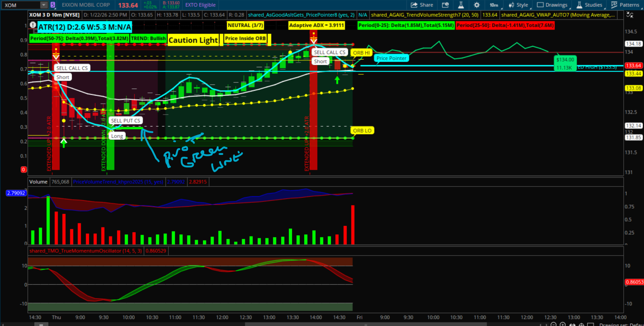
Task: Click the exclamation warning icon near ATR
Action: (x=33, y=25)
